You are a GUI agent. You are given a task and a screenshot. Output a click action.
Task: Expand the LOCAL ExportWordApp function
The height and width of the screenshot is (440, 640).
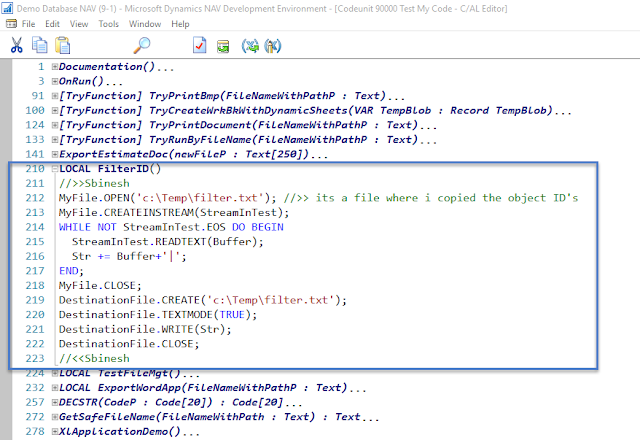[55, 388]
